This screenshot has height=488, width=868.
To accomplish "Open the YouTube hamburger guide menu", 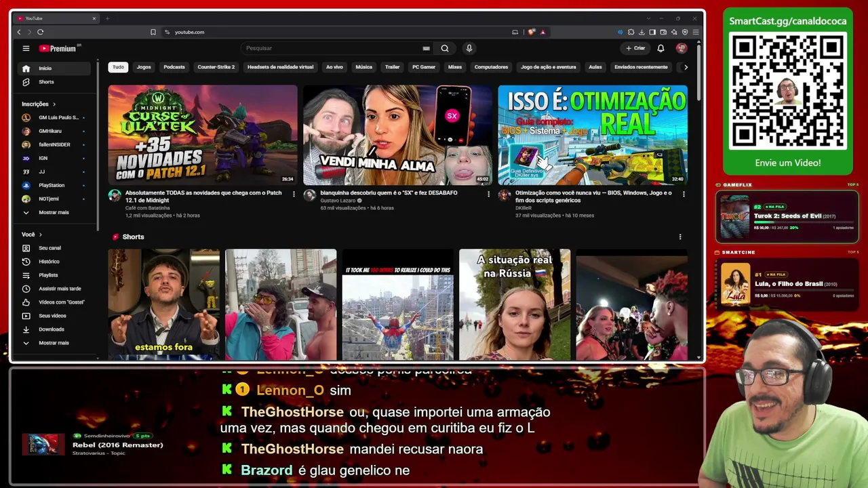I will [26, 48].
